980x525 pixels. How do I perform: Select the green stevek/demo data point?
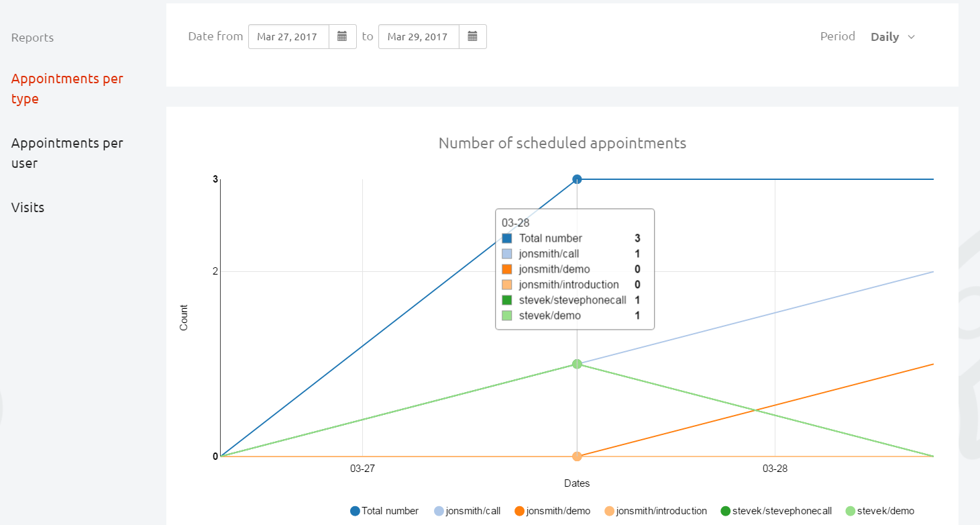click(577, 364)
